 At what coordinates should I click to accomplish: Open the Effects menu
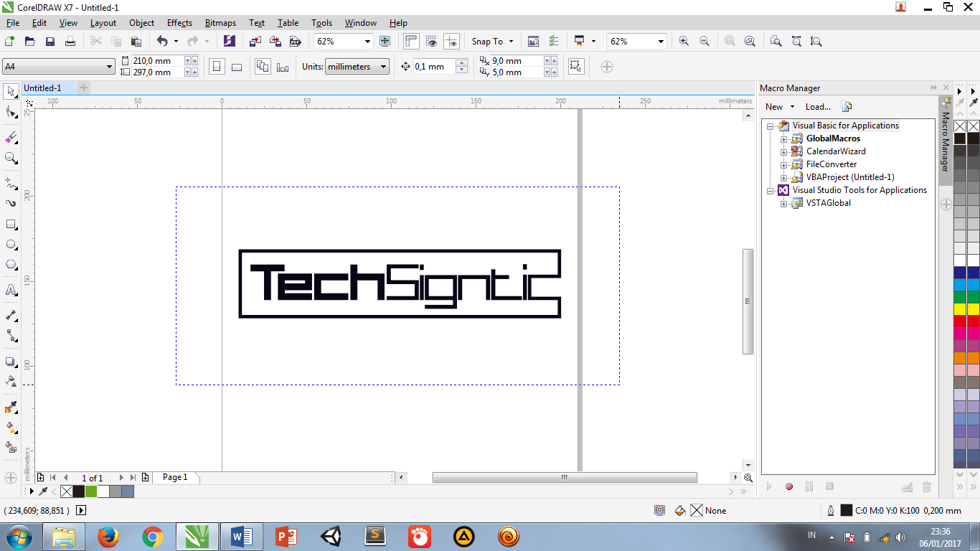tap(179, 23)
